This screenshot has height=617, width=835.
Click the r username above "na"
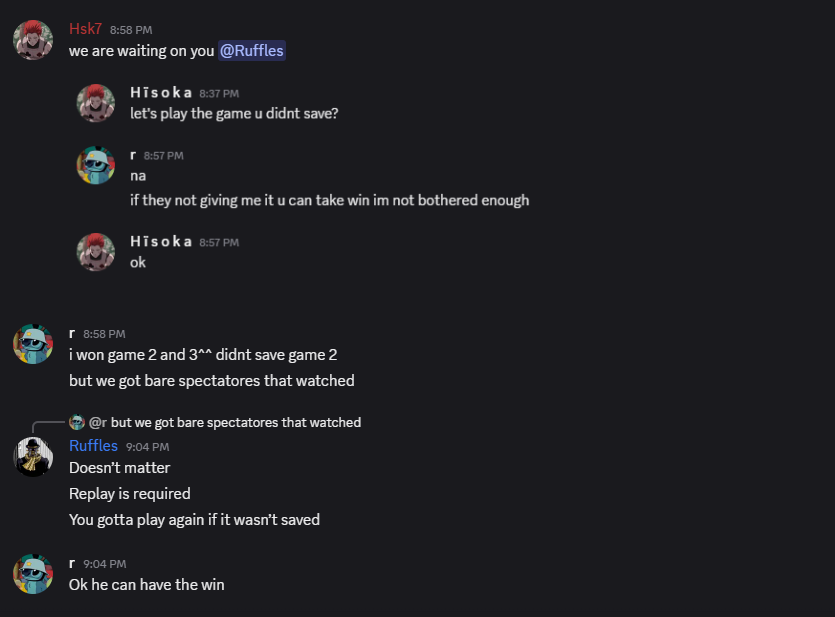tap(133, 155)
